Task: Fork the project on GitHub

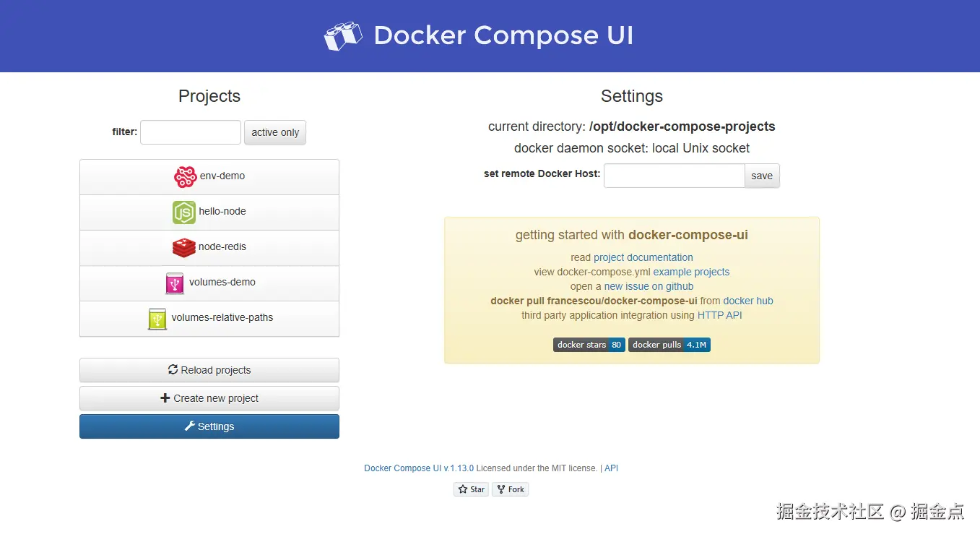Action: point(511,489)
